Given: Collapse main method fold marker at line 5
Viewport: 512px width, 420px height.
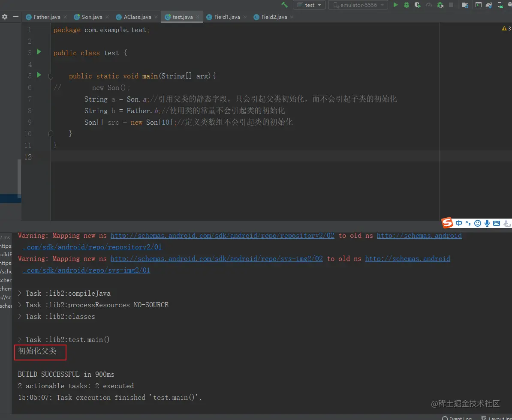Looking at the screenshot, I should coord(51,76).
